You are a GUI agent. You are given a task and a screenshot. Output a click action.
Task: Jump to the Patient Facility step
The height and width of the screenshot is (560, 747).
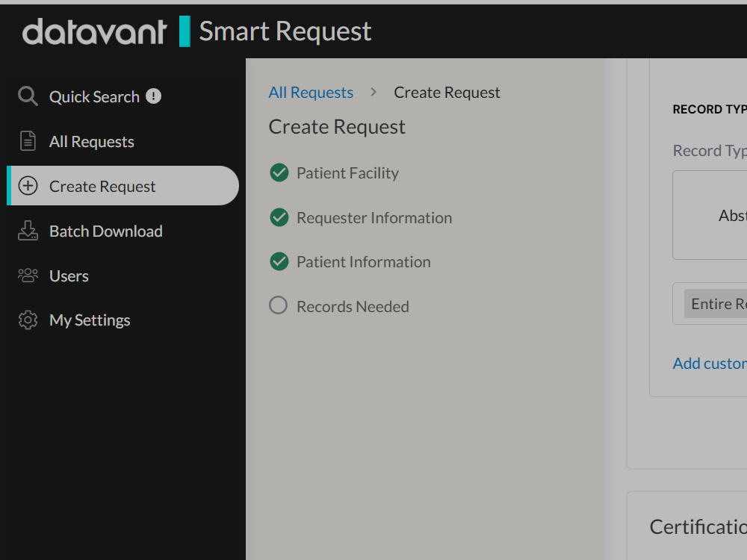coord(347,173)
